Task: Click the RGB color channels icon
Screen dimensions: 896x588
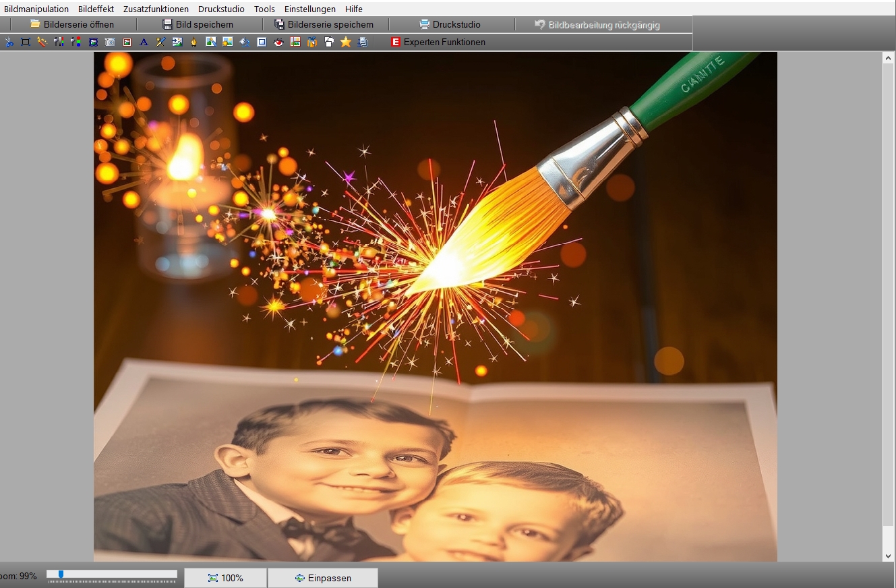Action: (x=76, y=42)
